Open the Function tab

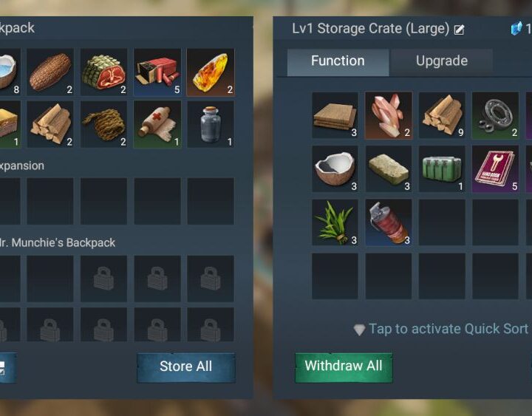(338, 61)
